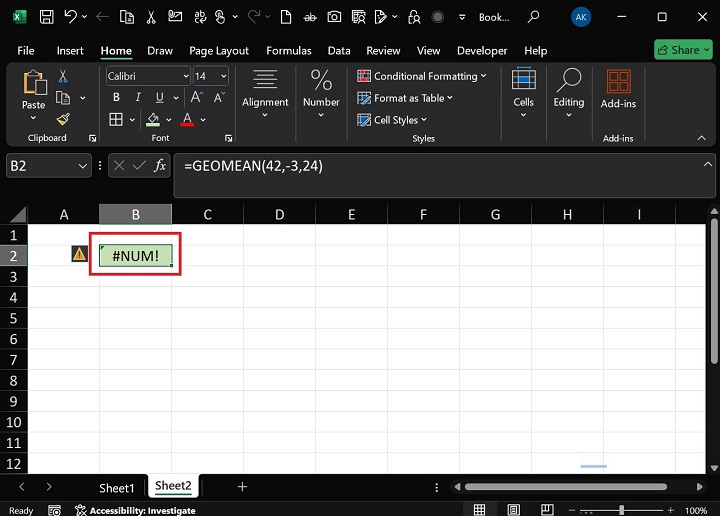The height and width of the screenshot is (516, 720).
Task: Toggle Underline formatting
Action: tap(159, 97)
